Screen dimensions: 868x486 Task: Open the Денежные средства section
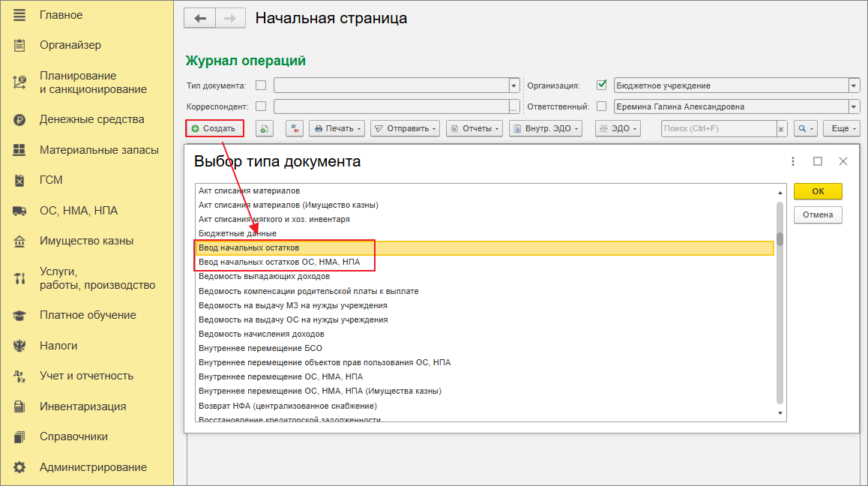tap(92, 119)
